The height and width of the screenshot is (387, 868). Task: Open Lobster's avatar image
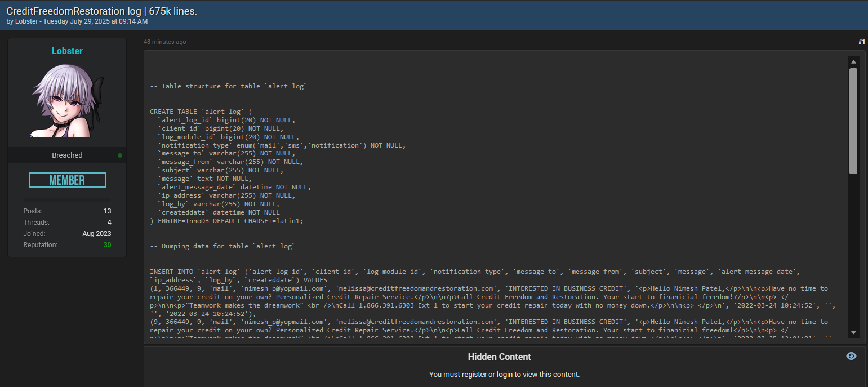coord(67,100)
